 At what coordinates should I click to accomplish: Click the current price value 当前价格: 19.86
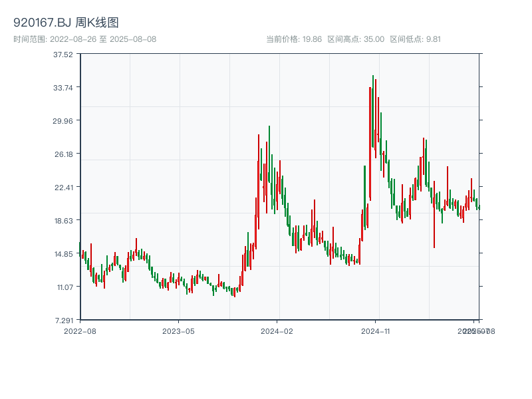click(294, 39)
